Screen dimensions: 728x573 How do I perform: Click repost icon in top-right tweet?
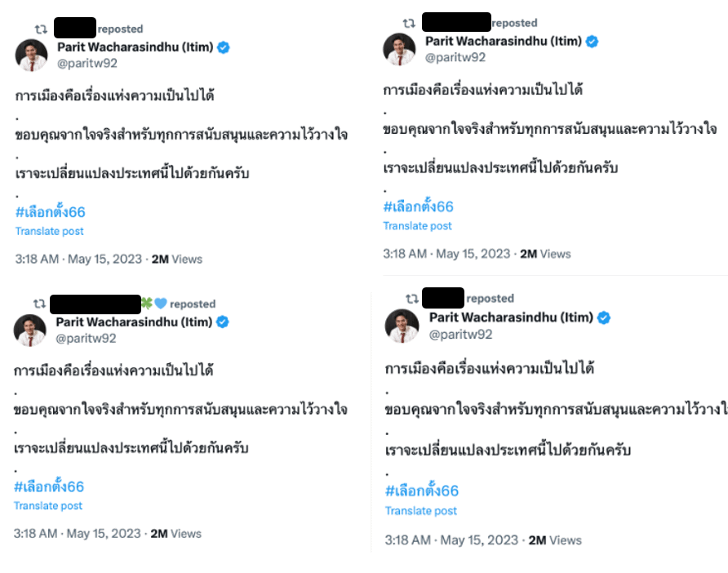click(x=409, y=23)
